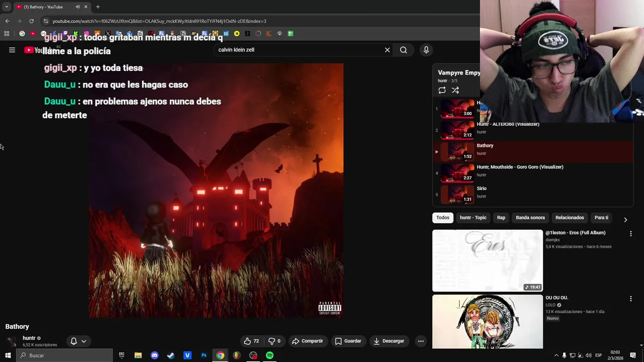The height and width of the screenshot is (362, 644).
Task: Open the OU OU OU. video thumbnail
Action: (x=488, y=321)
